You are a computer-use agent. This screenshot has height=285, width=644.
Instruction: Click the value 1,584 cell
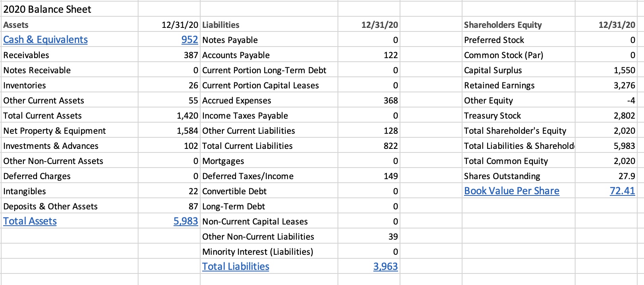pyautogui.click(x=169, y=131)
